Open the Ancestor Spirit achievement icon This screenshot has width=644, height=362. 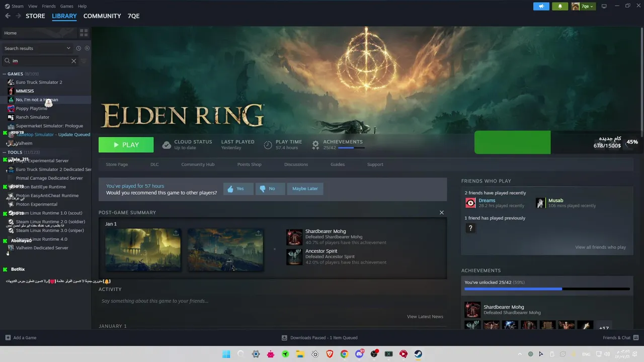294,257
